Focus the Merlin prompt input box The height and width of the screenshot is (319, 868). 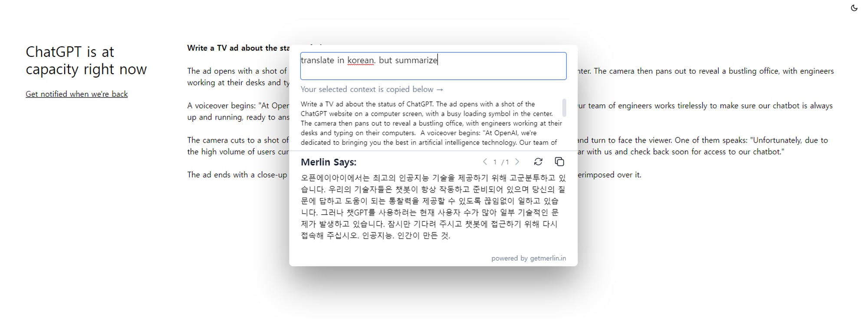point(433,66)
